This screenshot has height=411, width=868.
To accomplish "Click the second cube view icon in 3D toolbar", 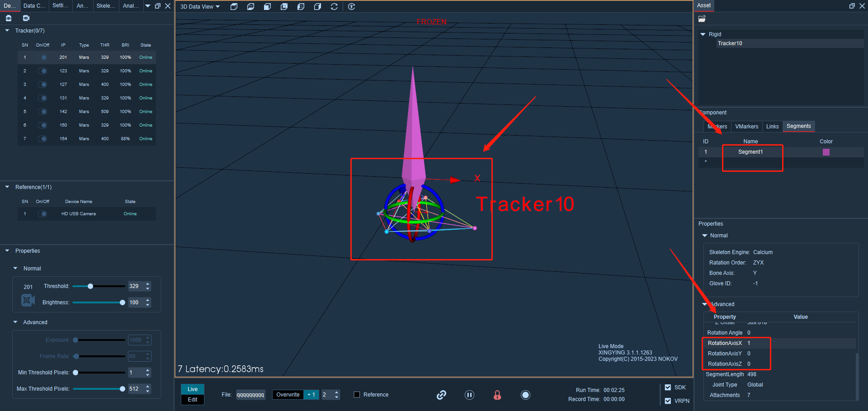I will [x=250, y=6].
